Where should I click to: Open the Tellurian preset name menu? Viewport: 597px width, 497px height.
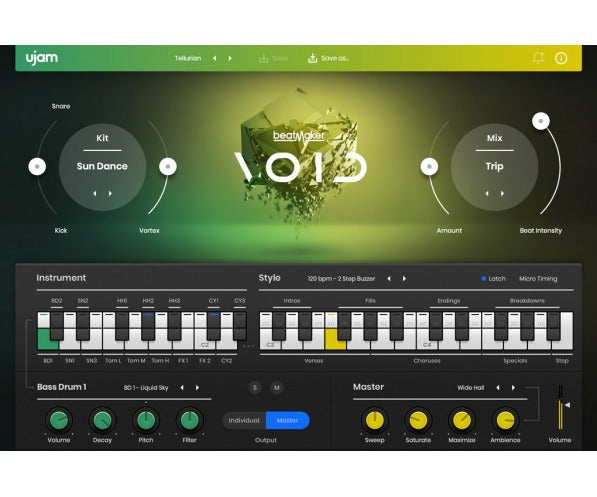(188, 58)
